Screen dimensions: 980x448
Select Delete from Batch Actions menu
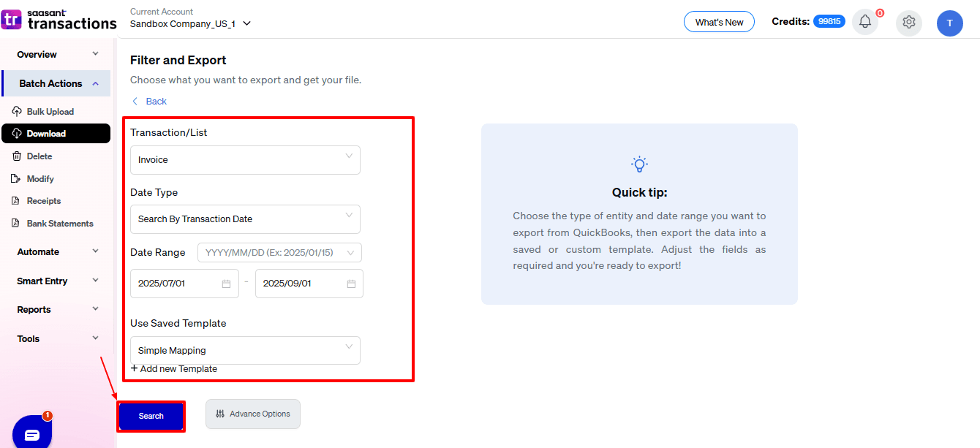point(39,156)
